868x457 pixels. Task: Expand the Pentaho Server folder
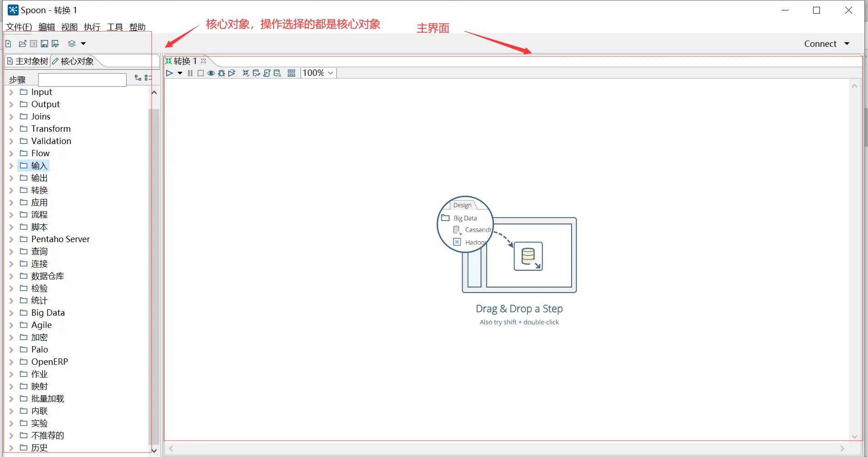click(11, 239)
